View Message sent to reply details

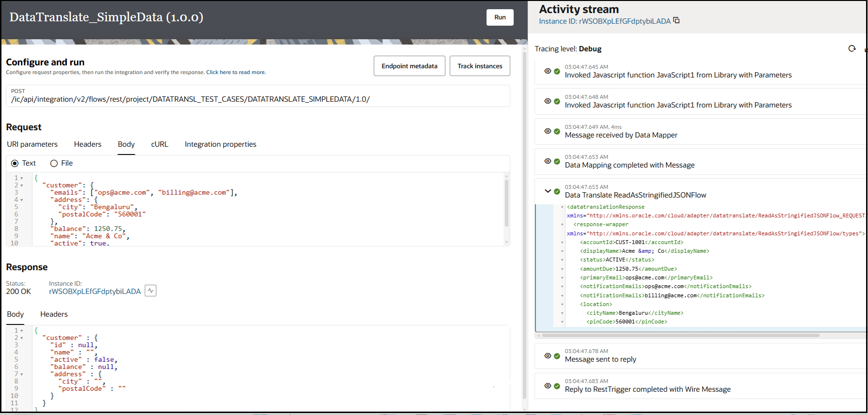(548, 356)
